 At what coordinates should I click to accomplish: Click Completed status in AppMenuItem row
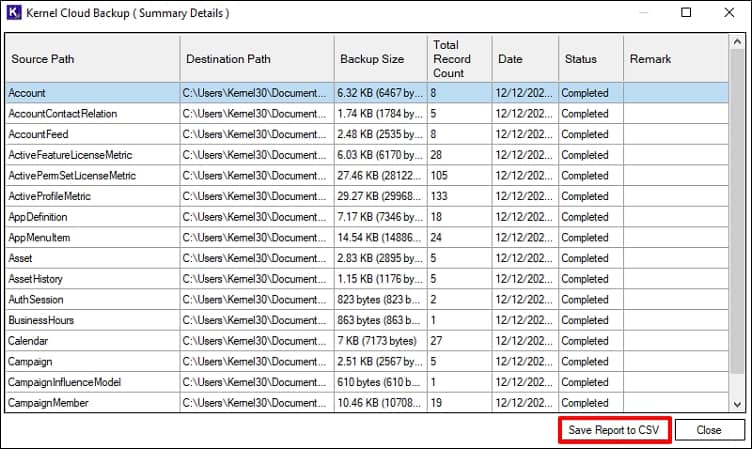pos(591,237)
